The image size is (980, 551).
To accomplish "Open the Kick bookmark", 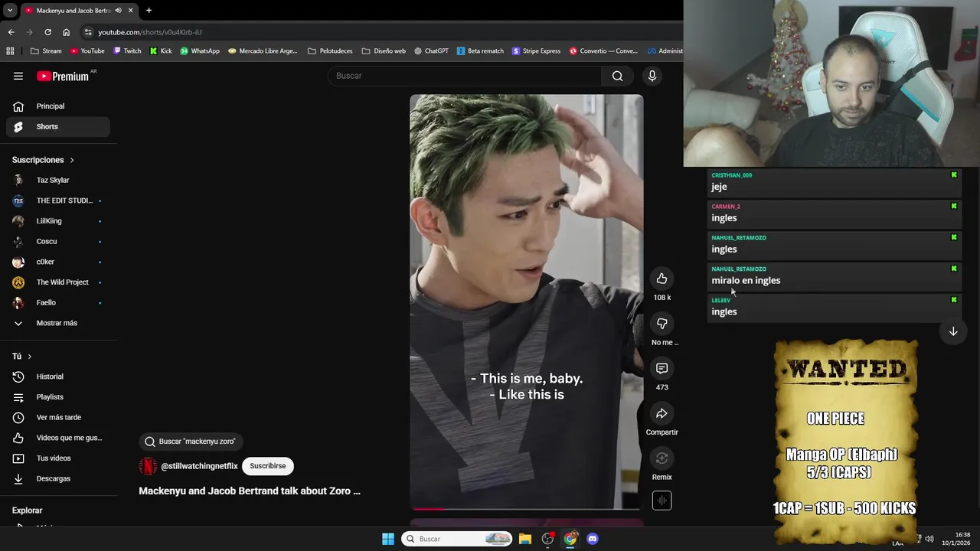I will pos(161,51).
